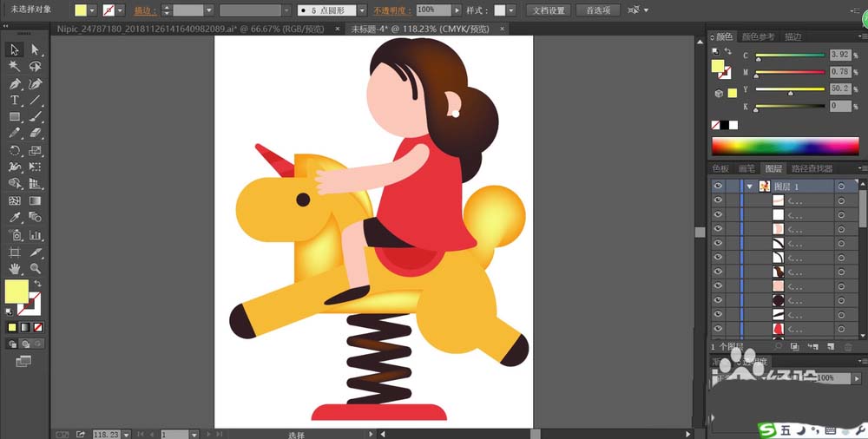Switch to the 未标题-4 document tab
Image resolution: width=868 pixels, height=439 pixels.
coord(422,29)
